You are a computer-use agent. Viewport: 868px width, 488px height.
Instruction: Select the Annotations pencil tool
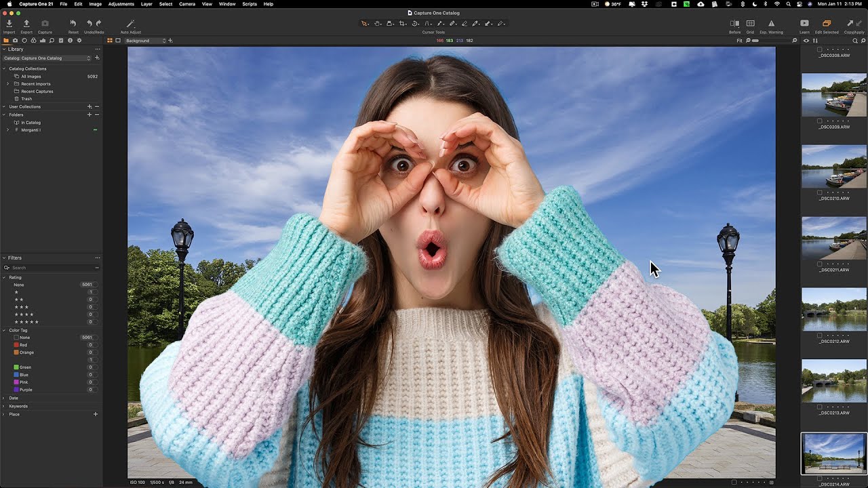(x=501, y=24)
